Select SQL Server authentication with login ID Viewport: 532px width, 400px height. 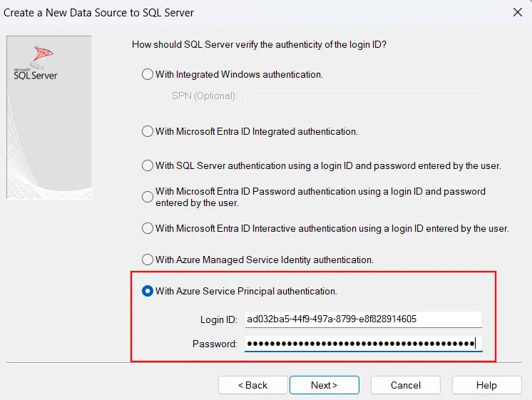point(148,165)
